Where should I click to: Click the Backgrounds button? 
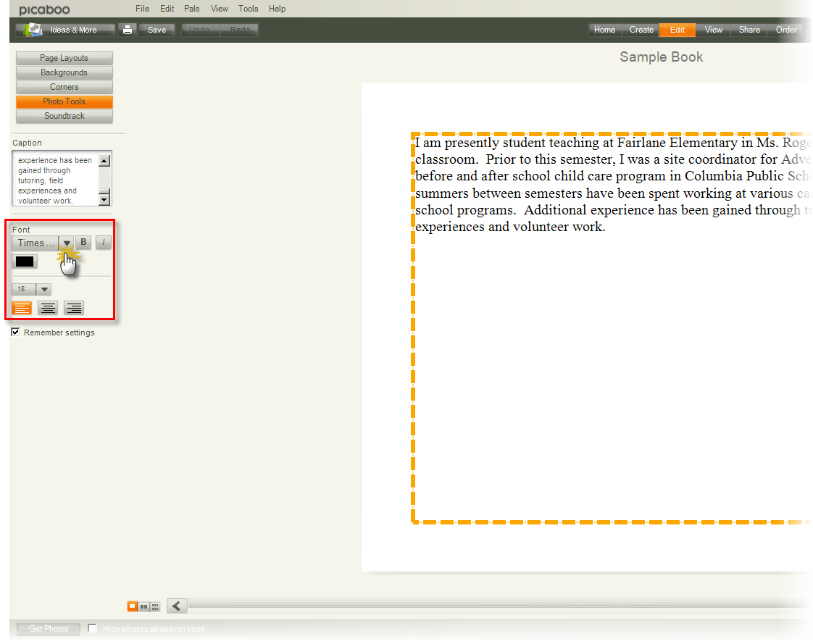pos(64,72)
